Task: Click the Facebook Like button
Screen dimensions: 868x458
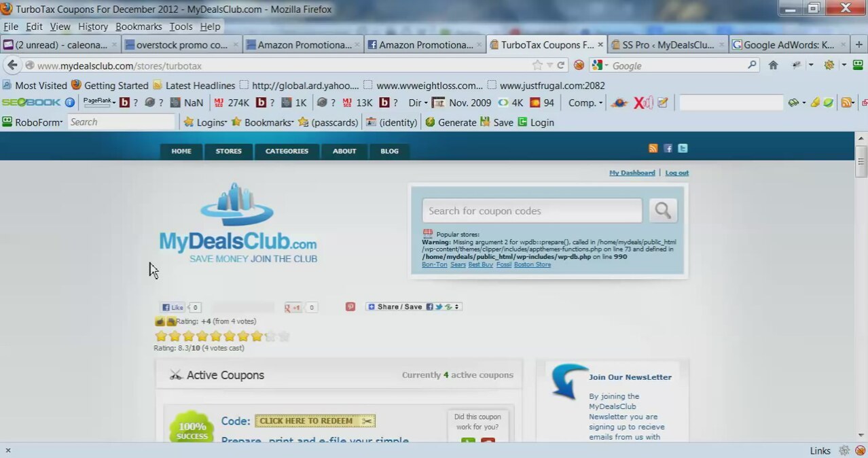Action: pyautogui.click(x=173, y=307)
